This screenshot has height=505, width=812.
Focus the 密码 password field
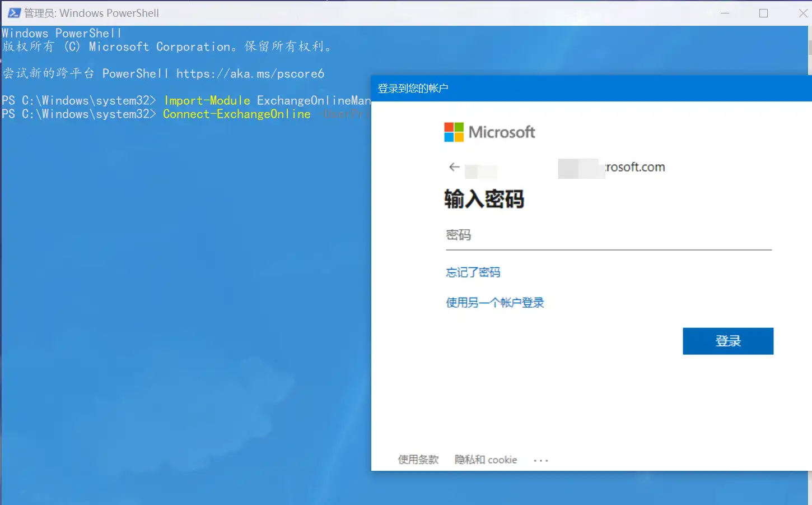tap(609, 236)
